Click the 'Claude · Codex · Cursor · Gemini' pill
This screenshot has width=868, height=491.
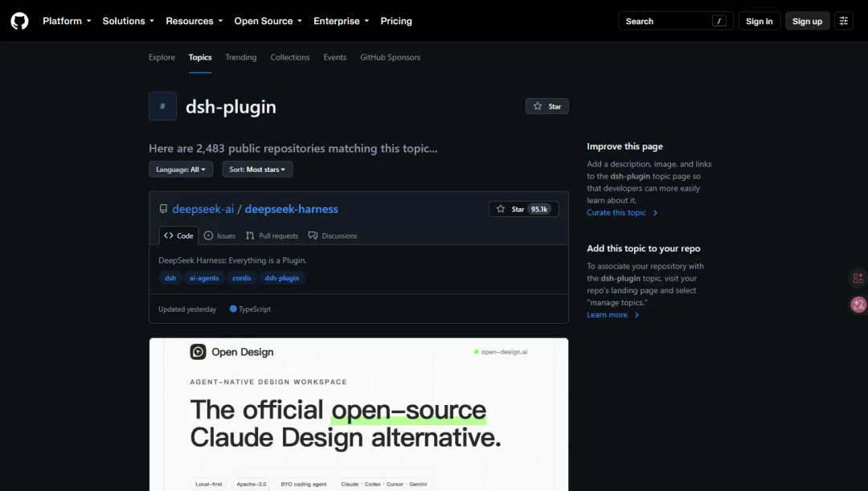click(383, 484)
